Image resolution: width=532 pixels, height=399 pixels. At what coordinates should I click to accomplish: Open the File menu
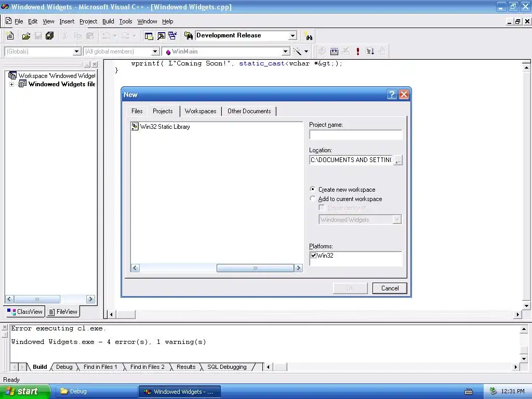(19, 21)
